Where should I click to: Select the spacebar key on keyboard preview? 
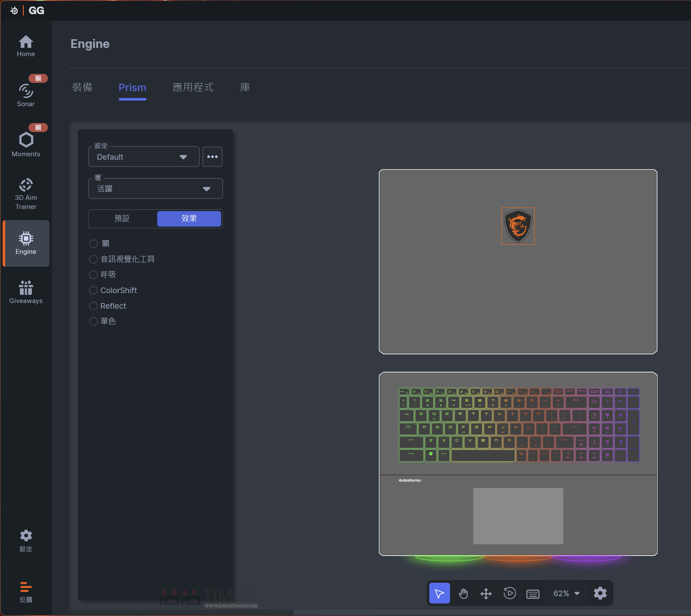coord(483,455)
